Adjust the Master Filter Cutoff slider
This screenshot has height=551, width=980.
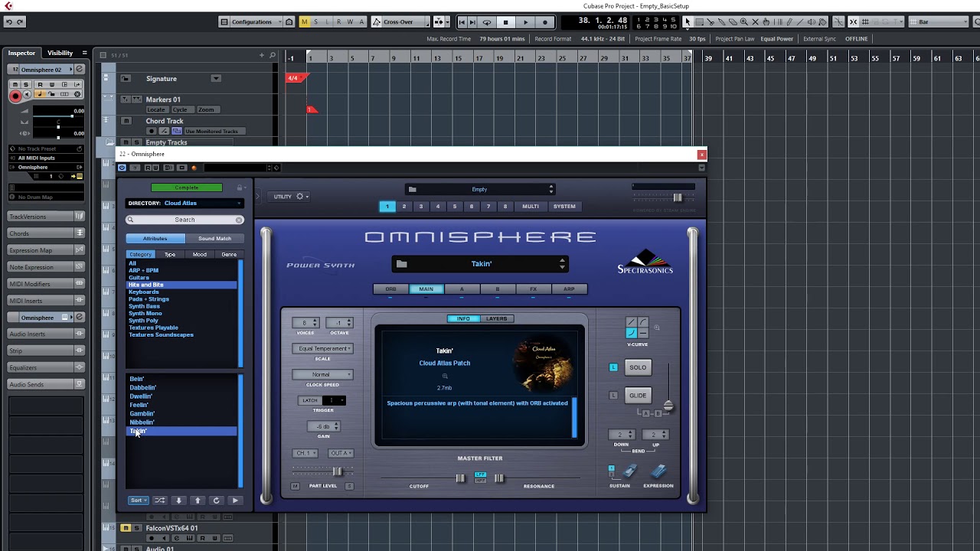[460, 478]
